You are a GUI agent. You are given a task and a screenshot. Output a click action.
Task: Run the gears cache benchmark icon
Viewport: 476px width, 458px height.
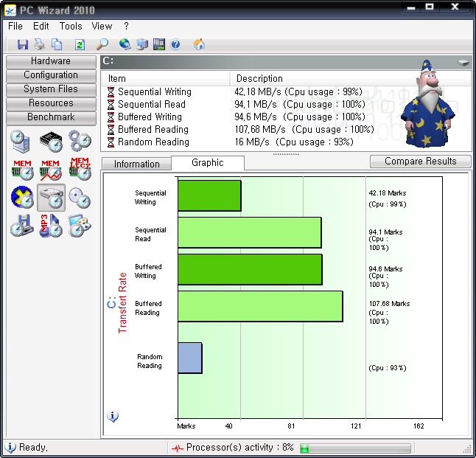pos(80,141)
